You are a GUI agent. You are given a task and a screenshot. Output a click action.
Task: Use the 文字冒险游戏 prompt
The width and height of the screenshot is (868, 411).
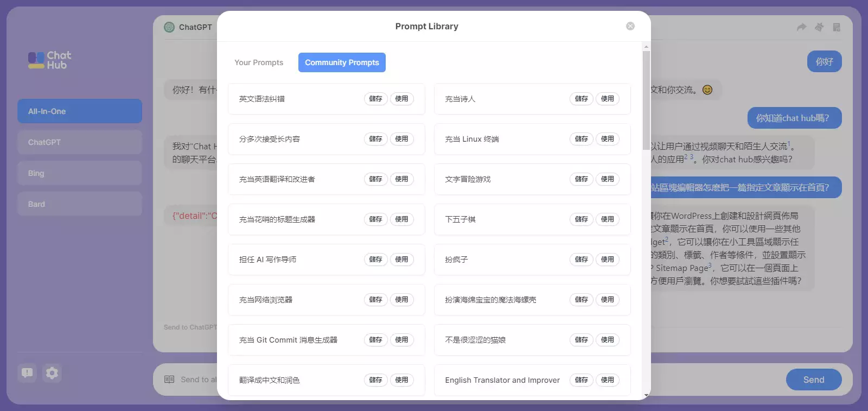click(608, 179)
